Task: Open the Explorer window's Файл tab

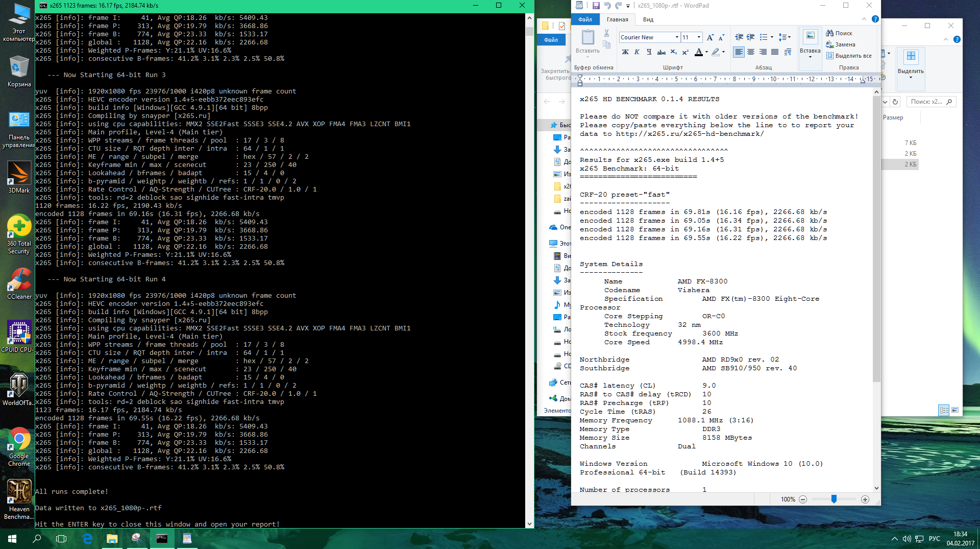Action: [551, 40]
